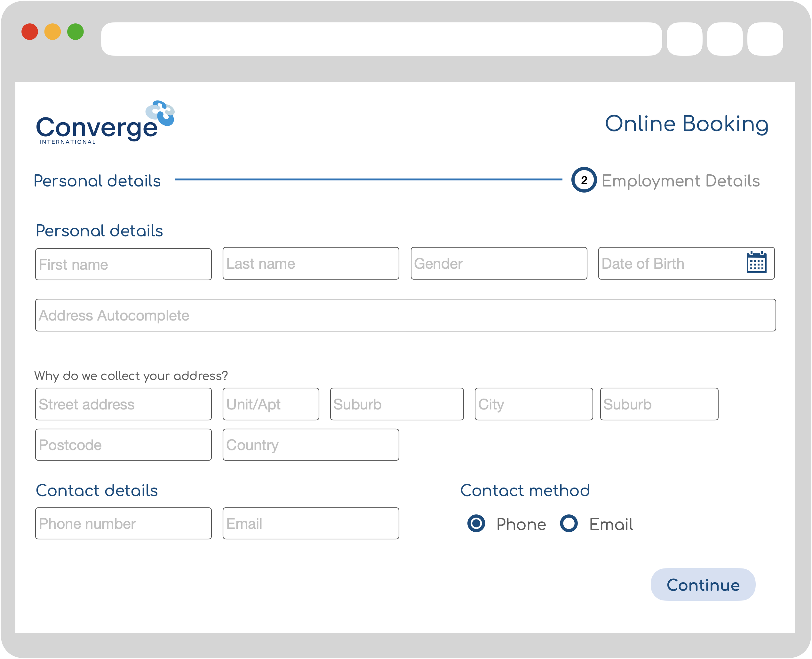Click the yellow window minimize dot
Screen dimensions: 812x659
[52, 32]
